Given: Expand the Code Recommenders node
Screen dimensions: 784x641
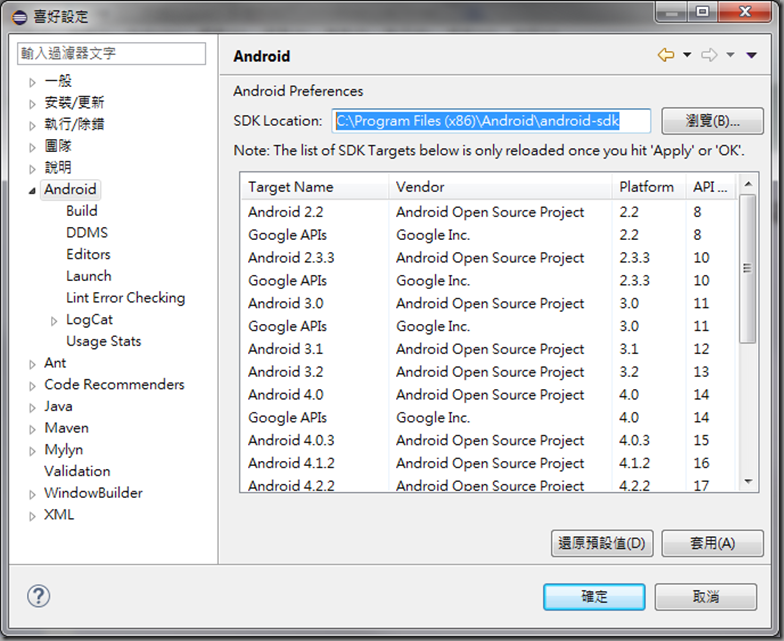Looking at the screenshot, I should pyautogui.click(x=32, y=386).
